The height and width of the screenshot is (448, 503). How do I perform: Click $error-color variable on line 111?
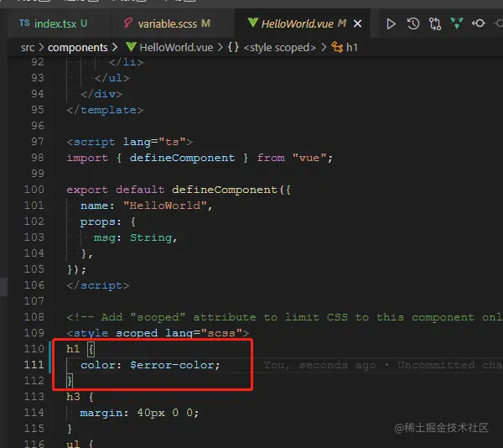click(172, 365)
